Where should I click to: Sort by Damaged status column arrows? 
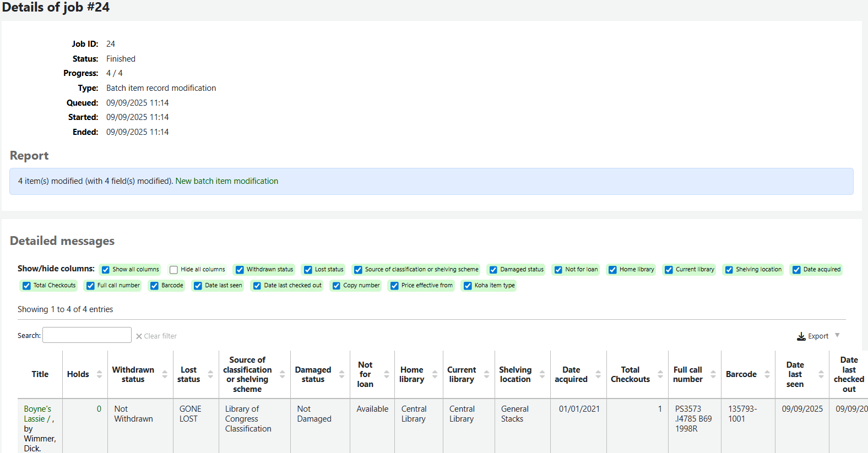tap(341, 374)
